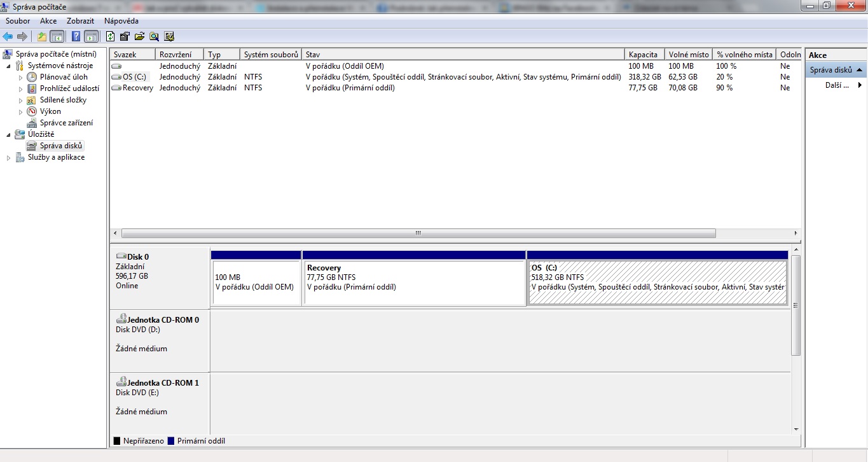Click the 318,32 GB capacity cell

645,77
